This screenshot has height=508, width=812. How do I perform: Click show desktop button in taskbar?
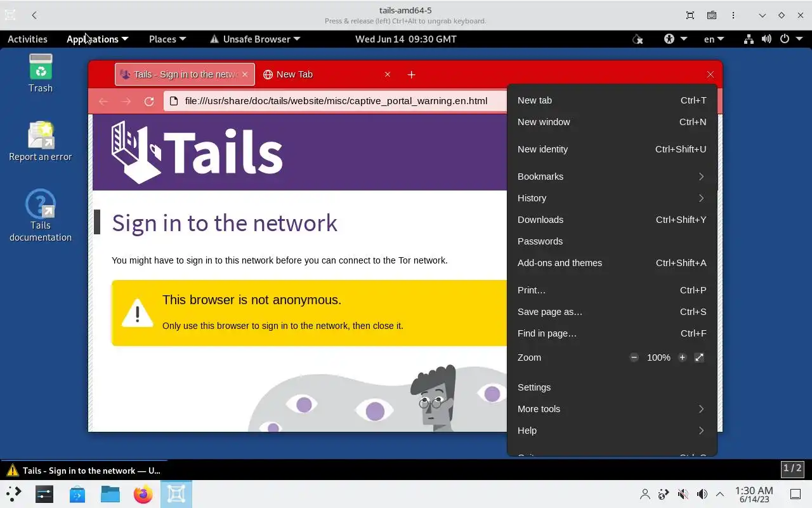coord(796,494)
